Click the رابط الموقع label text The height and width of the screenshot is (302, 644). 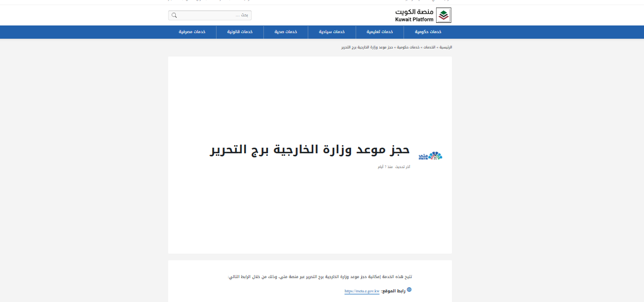point(393,291)
